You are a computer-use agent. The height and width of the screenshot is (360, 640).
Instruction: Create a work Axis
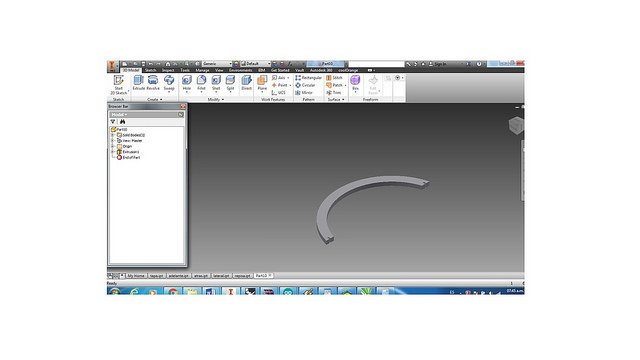tap(280, 78)
